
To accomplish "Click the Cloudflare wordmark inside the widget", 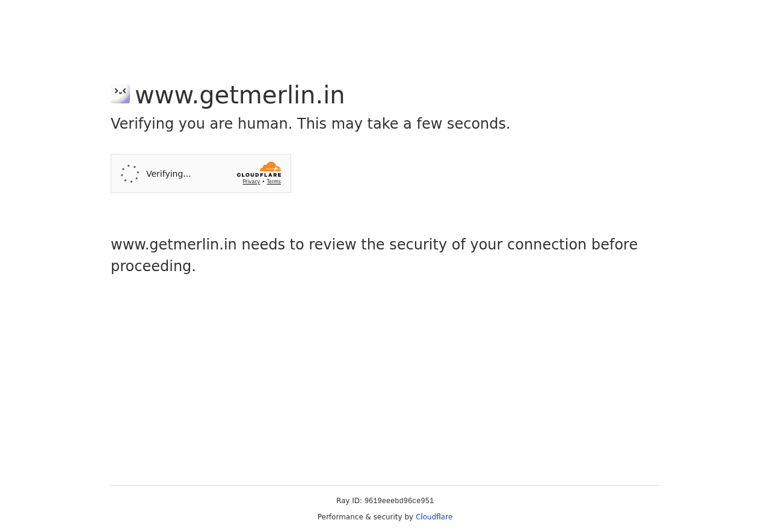I will point(259,173).
